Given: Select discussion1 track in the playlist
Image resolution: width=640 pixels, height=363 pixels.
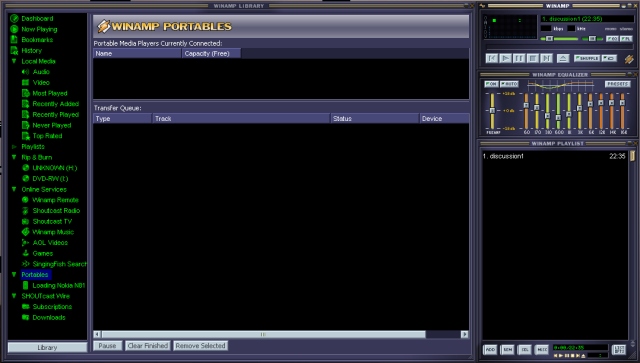Looking at the screenshot, I should point(554,156).
